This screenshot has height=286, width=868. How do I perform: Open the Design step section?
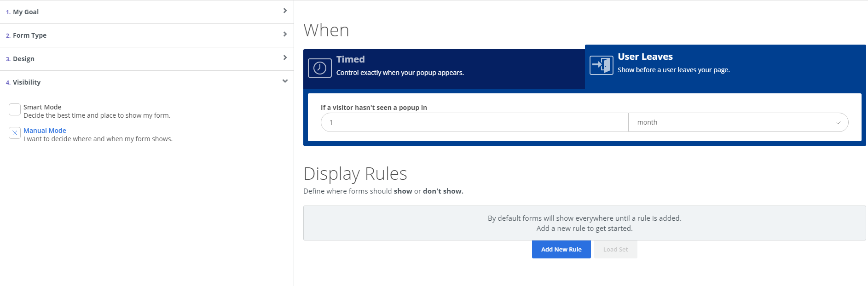(x=23, y=59)
